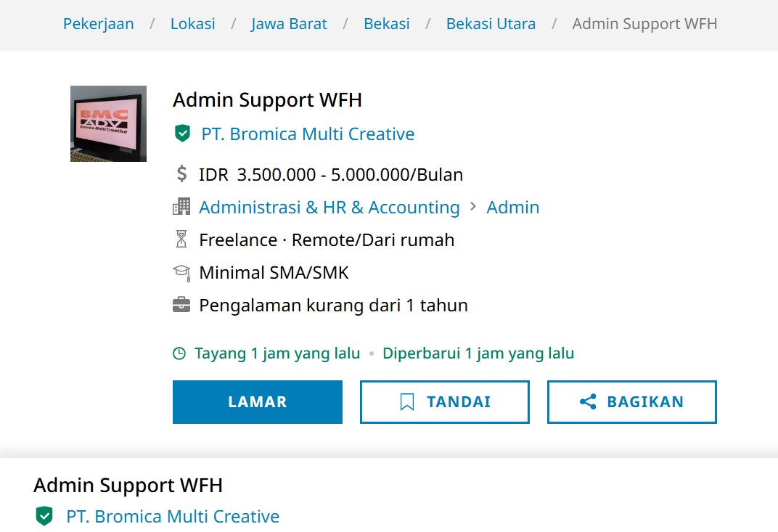Click the green verified shield beside PT. Bromica
This screenshot has width=778, height=532.
click(x=183, y=134)
